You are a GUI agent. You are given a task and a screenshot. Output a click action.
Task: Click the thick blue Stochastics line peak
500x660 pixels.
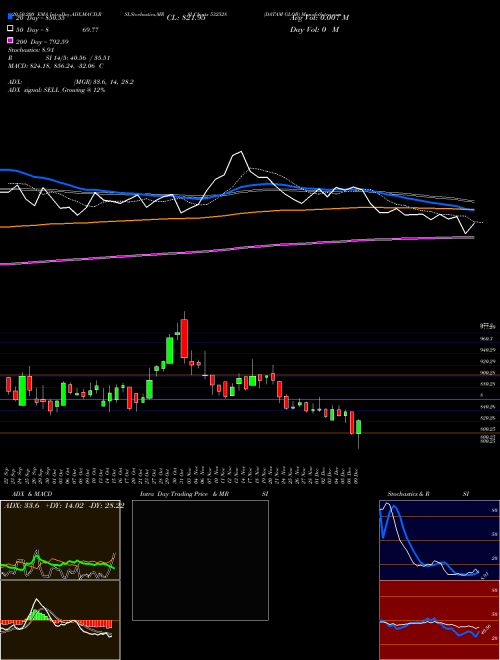pos(394,508)
